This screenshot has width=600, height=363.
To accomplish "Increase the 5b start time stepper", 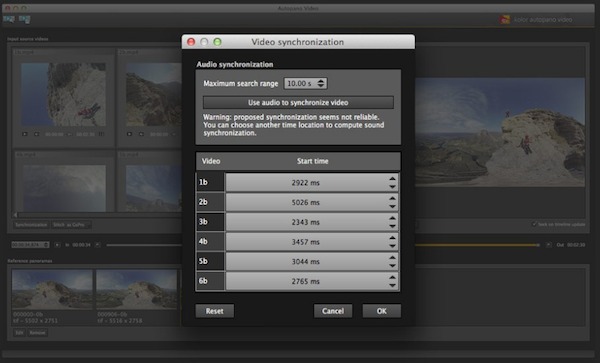I will [392, 258].
